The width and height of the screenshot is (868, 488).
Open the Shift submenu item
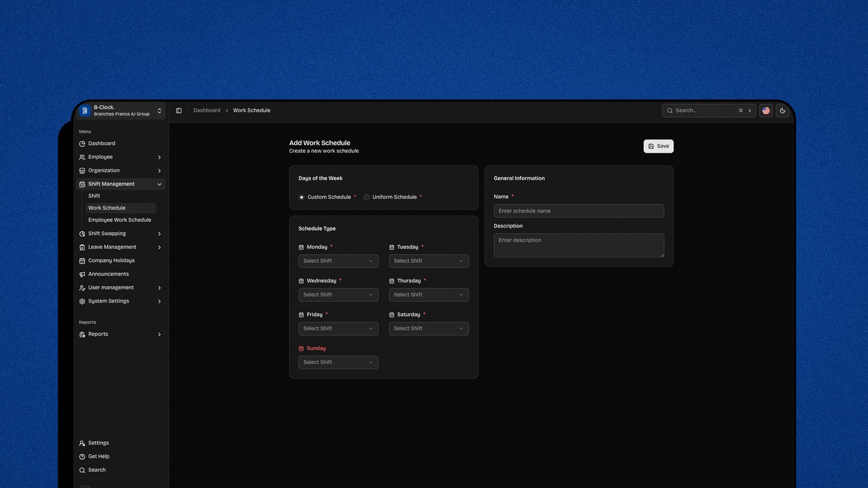click(94, 196)
